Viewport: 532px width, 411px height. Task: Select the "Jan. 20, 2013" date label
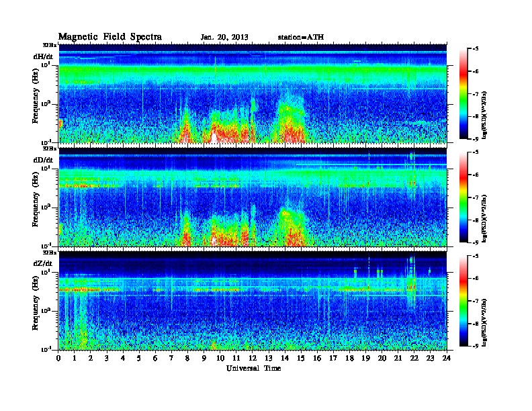point(224,38)
